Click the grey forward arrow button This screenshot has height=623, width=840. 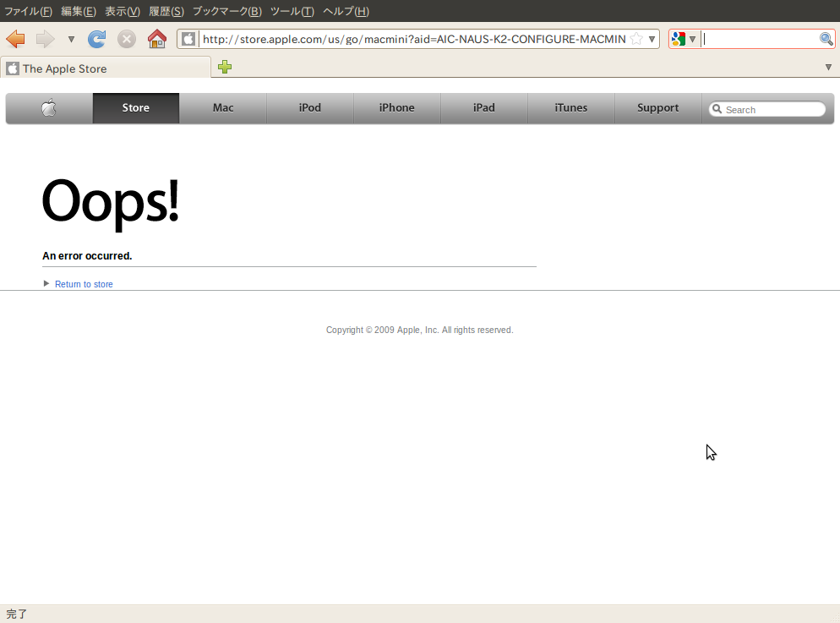[45, 39]
